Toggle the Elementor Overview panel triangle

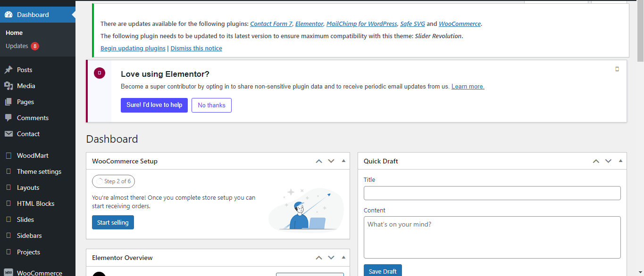(343, 258)
